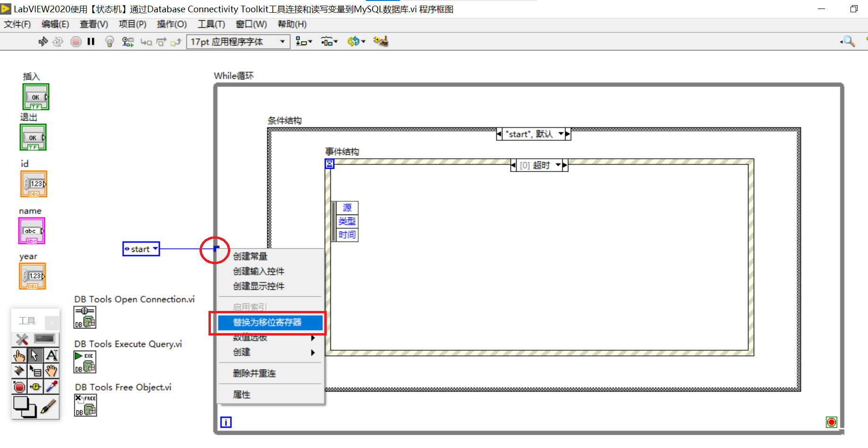Open the 工具(T) menu
Viewport: 868px width, 448px height.
pos(211,24)
